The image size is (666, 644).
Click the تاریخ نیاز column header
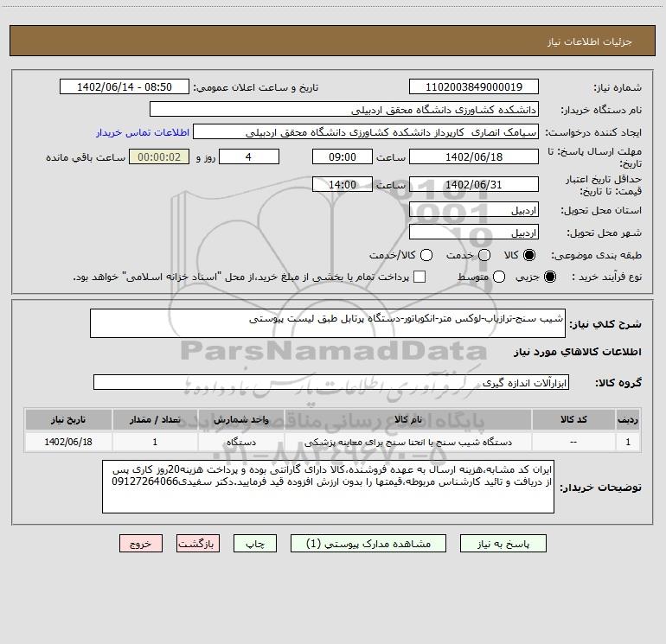(x=68, y=419)
